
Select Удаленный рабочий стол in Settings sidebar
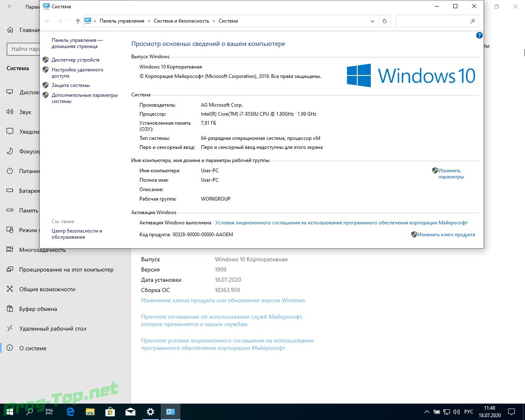click(66, 329)
